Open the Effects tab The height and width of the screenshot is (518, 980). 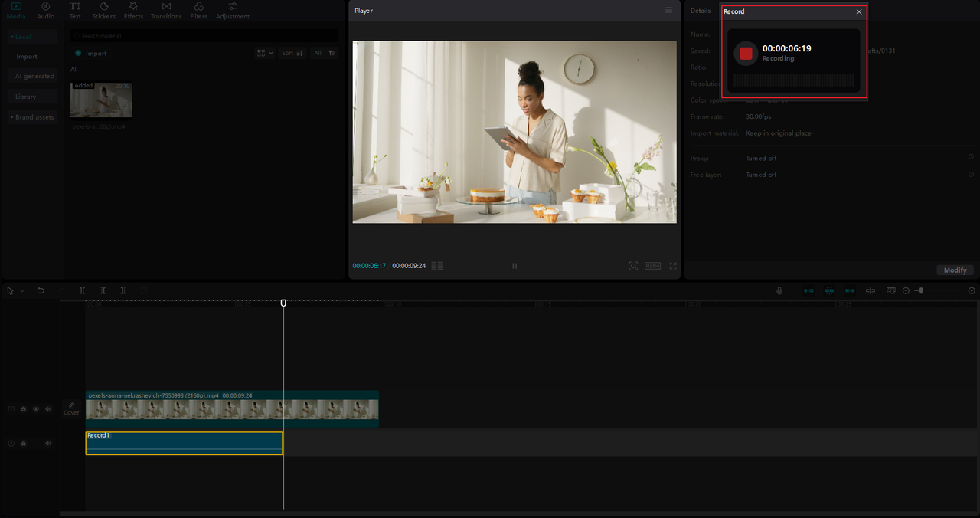[133, 10]
